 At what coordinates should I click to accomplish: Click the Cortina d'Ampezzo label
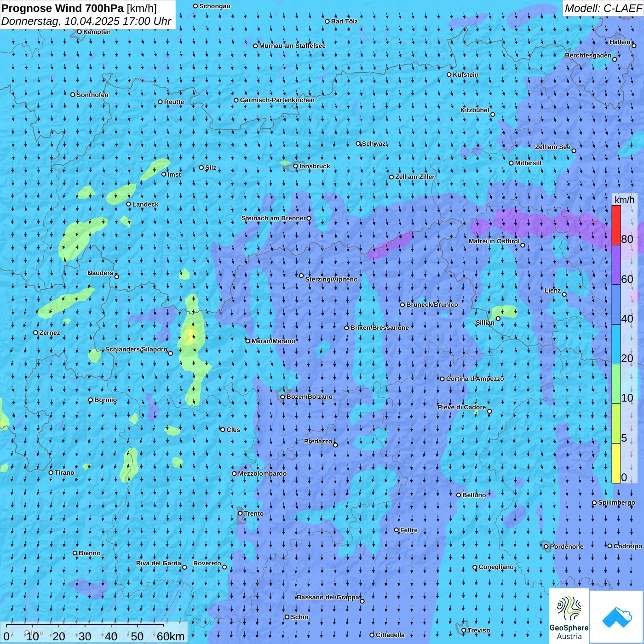pyautogui.click(x=475, y=379)
